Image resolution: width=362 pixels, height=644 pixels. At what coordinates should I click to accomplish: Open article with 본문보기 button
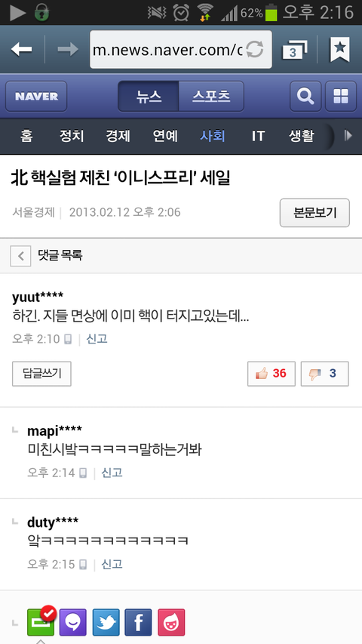(x=314, y=213)
